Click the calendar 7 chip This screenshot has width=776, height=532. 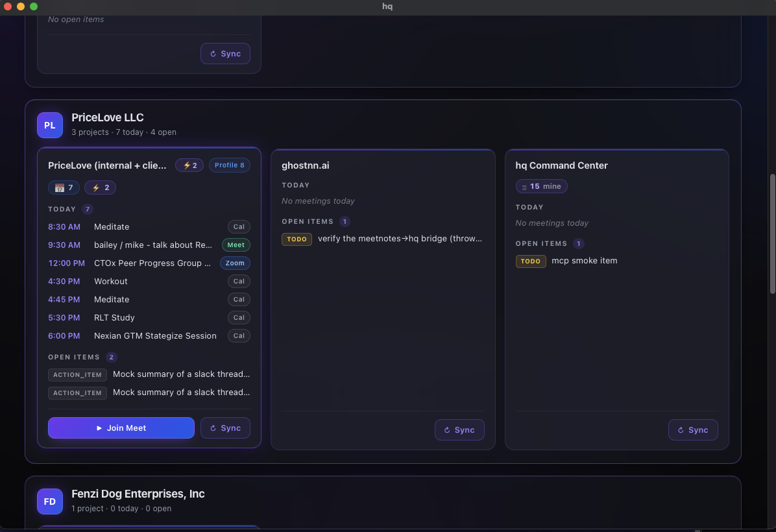click(x=64, y=187)
